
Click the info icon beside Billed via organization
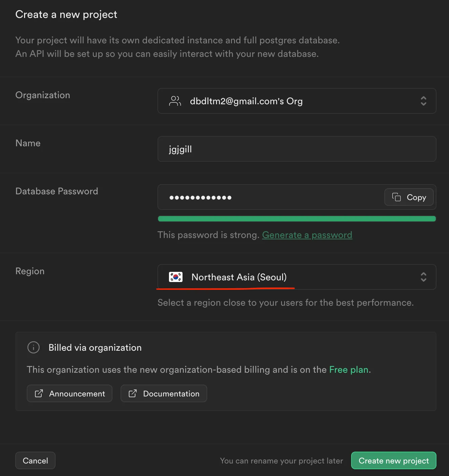34,347
